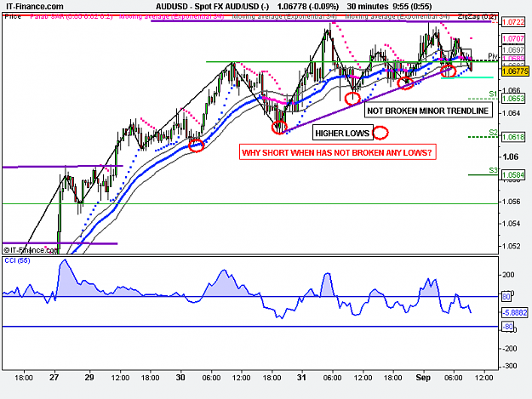Click the Sep month label on time axis
This screenshot has width=532, height=399.
coord(423,378)
